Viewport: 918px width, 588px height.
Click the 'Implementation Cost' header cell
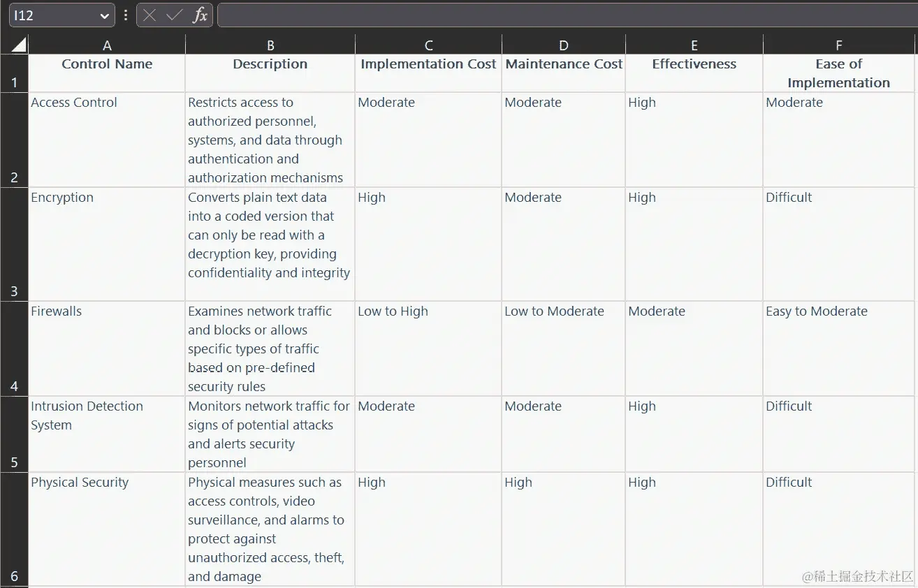428,73
